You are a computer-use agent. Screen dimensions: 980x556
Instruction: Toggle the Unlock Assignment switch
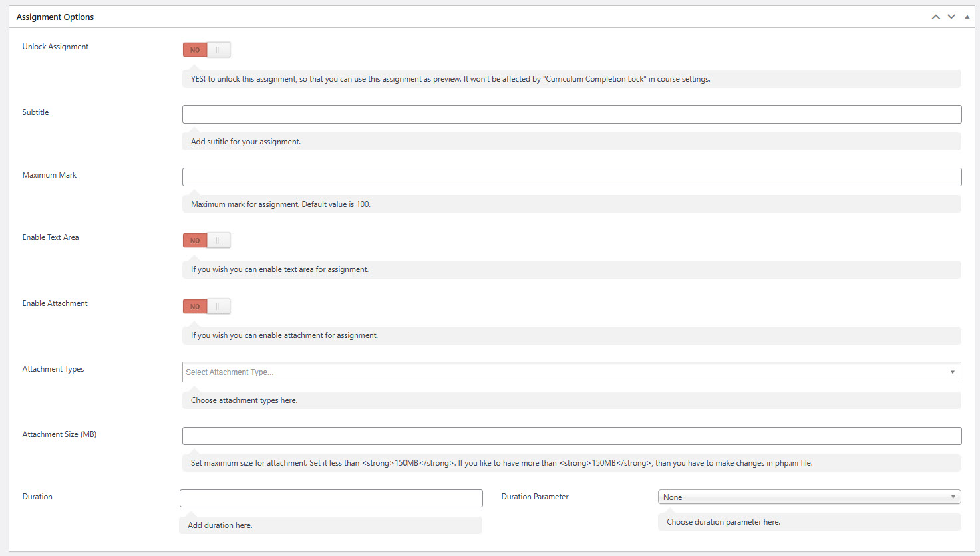[206, 49]
